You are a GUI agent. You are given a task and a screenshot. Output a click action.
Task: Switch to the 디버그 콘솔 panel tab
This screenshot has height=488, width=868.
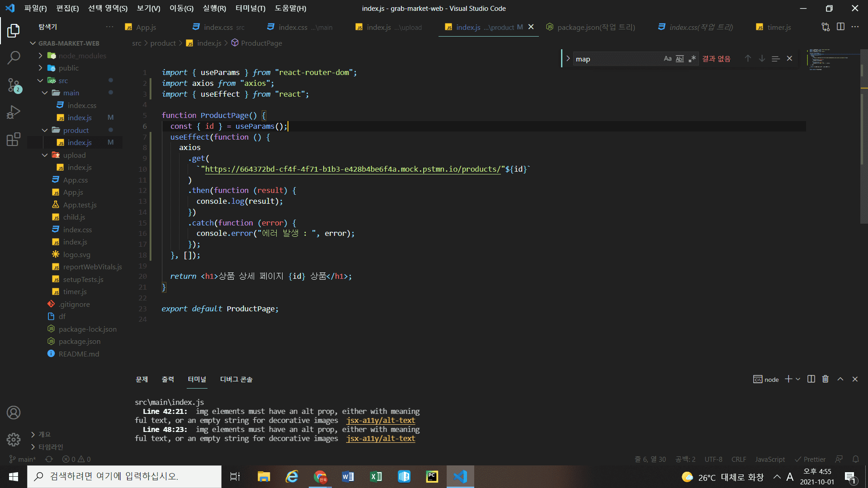(x=236, y=379)
